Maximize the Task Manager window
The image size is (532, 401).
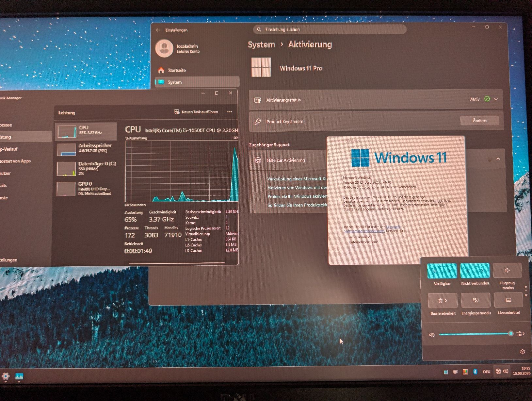tap(217, 93)
